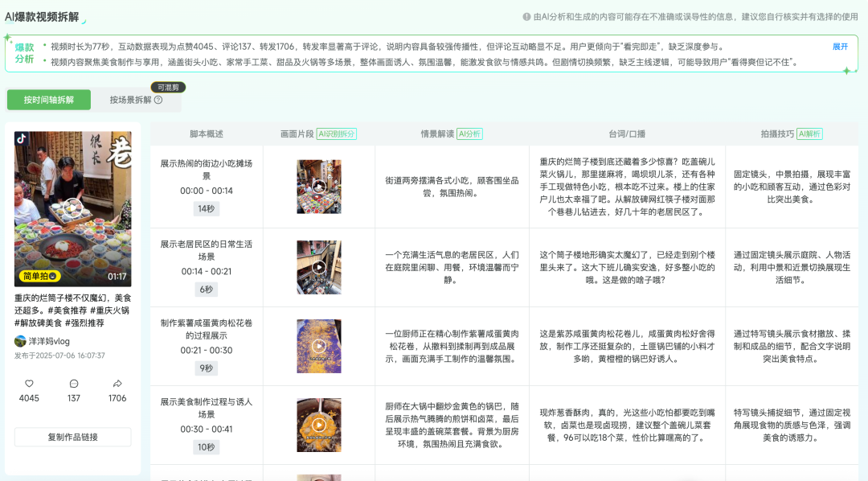
Task: Click the 脚本概述 column header
Action: (207, 134)
